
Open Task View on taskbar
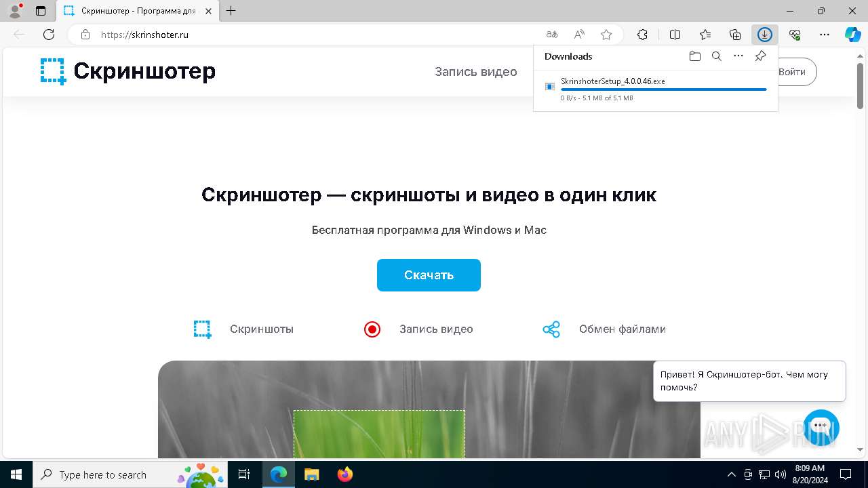tap(245, 474)
